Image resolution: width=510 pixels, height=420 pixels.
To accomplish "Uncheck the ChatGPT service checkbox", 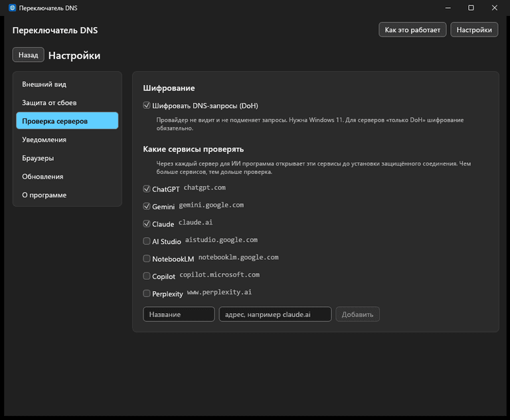I will click(147, 189).
